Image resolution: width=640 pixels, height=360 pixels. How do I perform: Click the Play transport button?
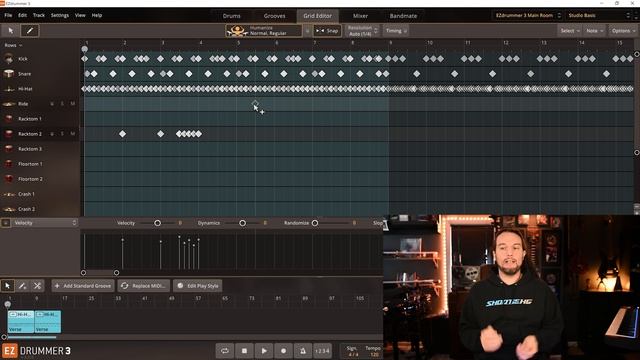click(264, 351)
